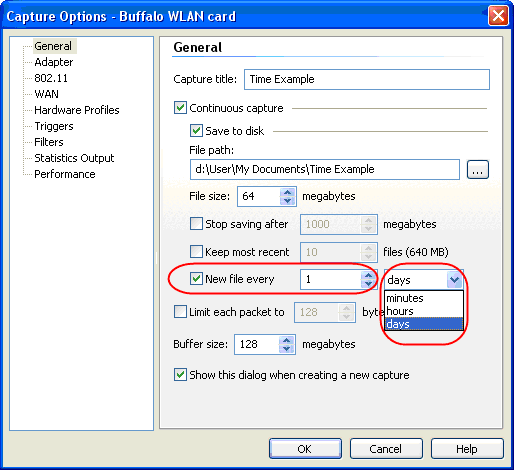The image size is (514, 470).
Task: Select Triggers in the left tree
Action: click(54, 126)
